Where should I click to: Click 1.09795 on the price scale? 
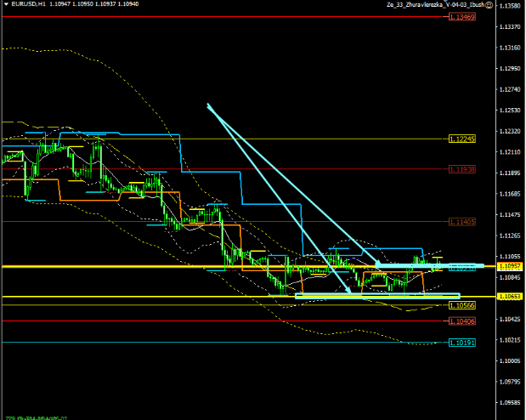[510, 382]
